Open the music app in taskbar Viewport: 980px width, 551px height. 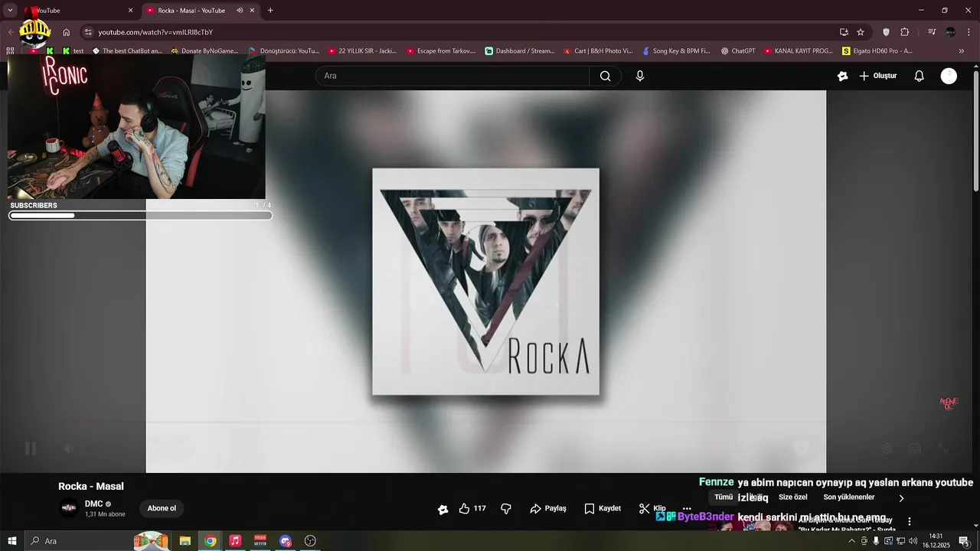(235, 541)
